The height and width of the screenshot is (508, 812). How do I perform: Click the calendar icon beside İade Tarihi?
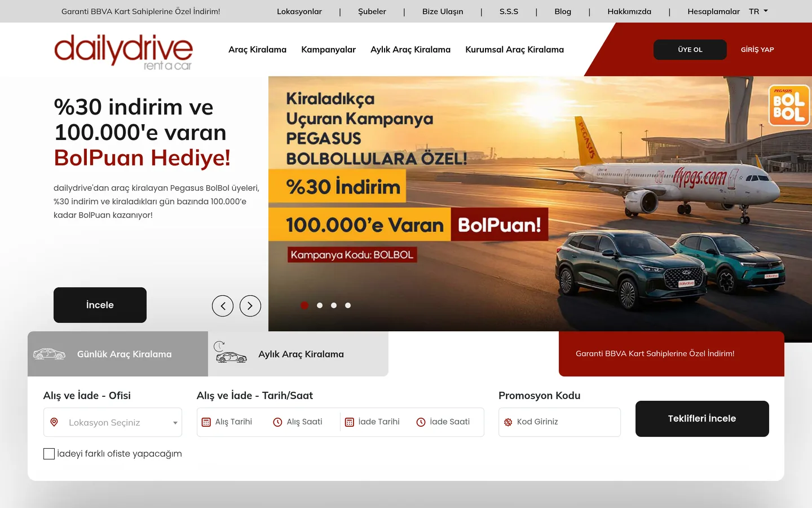350,422
